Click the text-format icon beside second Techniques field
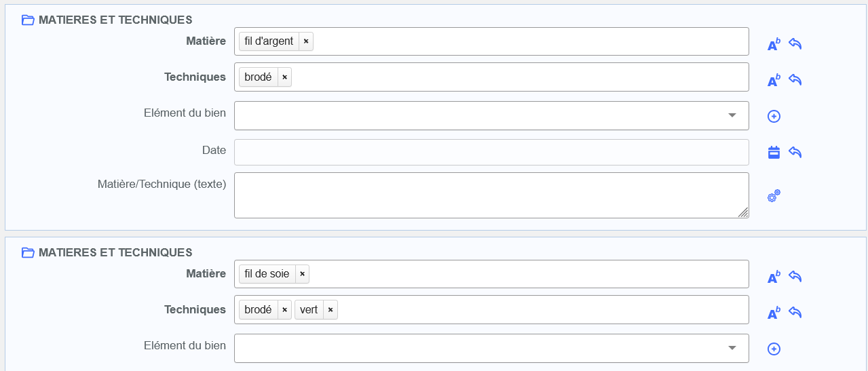This screenshot has height=371, width=868. (x=774, y=313)
